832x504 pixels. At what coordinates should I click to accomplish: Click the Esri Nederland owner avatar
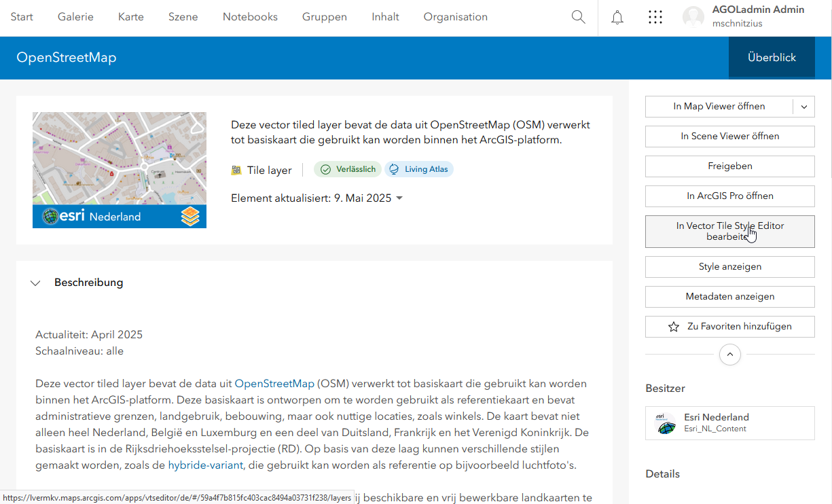tap(665, 423)
